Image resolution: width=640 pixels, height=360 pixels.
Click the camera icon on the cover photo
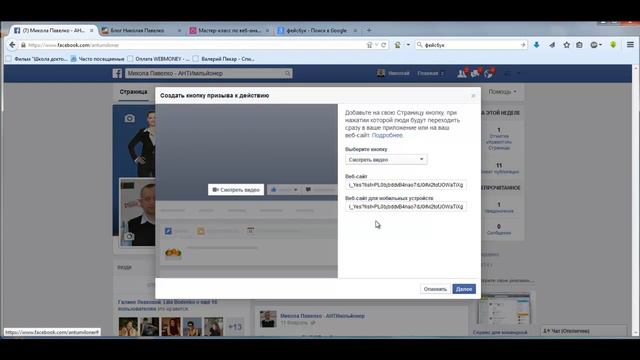[130, 118]
